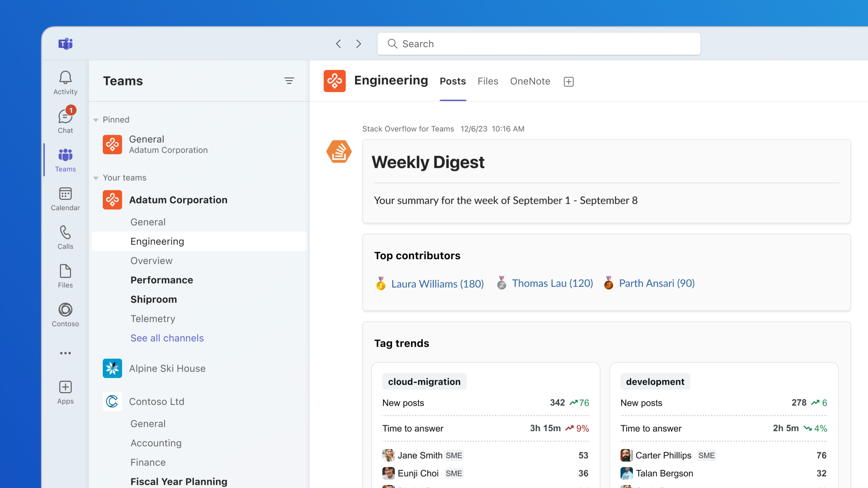Switch to the Posts tab
Image resolution: width=868 pixels, height=488 pixels.
(x=452, y=81)
